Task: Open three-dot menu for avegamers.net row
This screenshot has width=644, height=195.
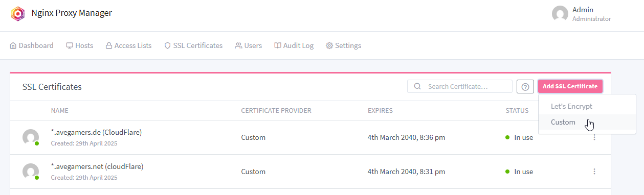Action: pyautogui.click(x=594, y=172)
